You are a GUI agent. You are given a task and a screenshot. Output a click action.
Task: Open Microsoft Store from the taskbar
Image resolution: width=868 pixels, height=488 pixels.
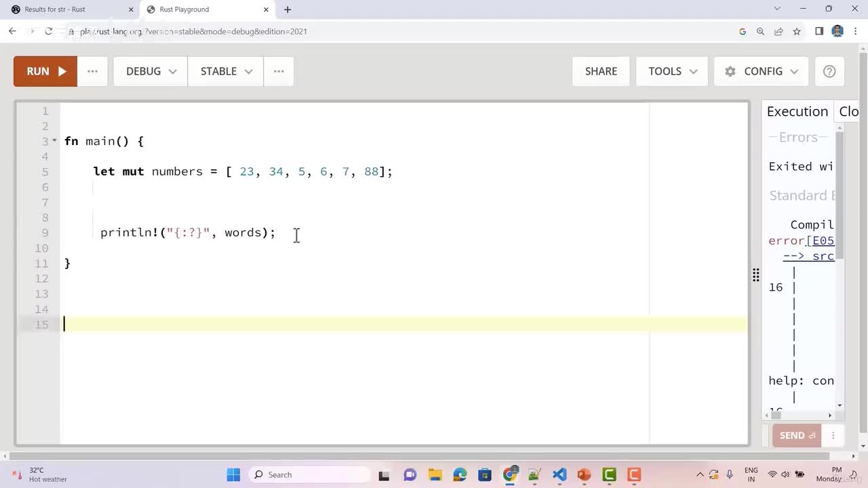[484, 474]
